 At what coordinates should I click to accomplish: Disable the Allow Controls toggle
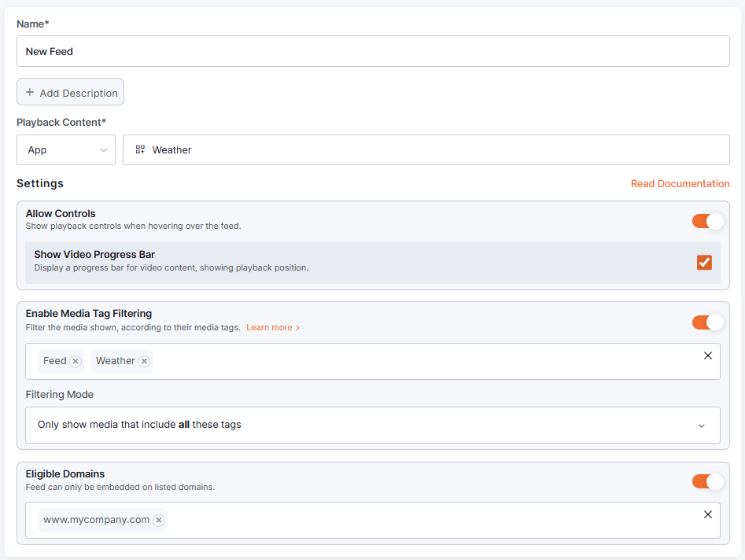(x=707, y=221)
